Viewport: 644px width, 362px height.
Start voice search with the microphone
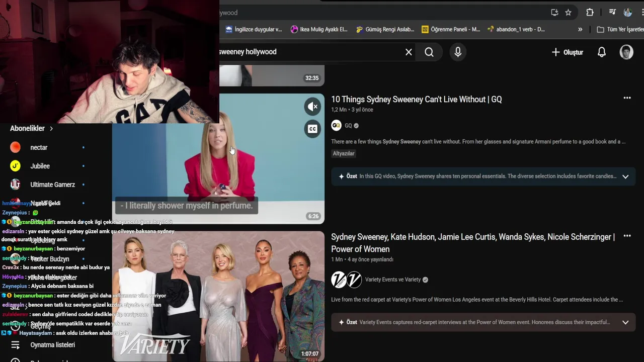click(x=458, y=52)
